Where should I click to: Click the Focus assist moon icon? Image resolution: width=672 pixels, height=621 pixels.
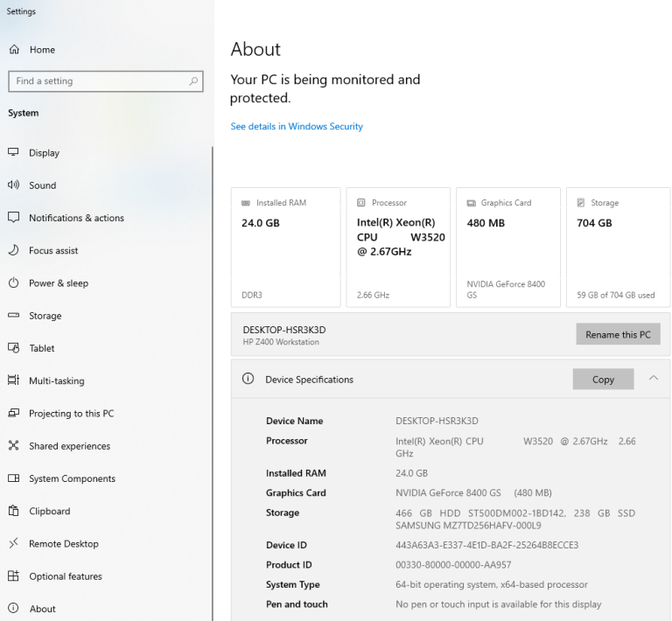pos(14,250)
